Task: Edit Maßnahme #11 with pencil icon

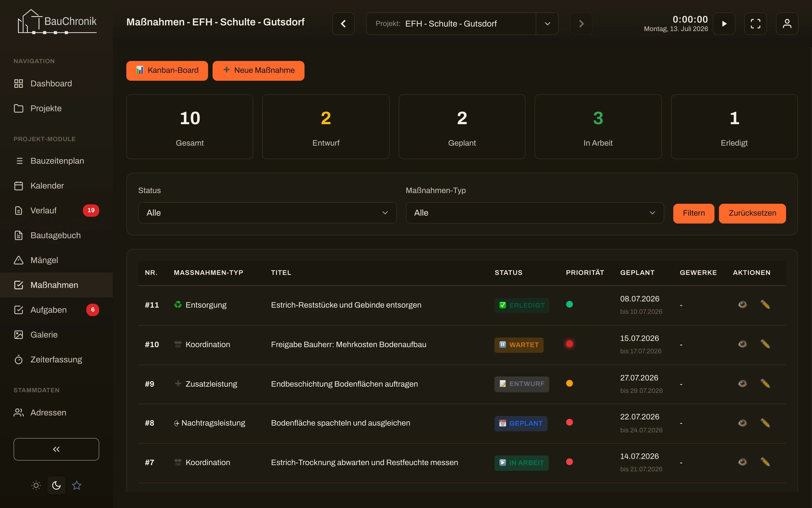Action: pos(765,305)
